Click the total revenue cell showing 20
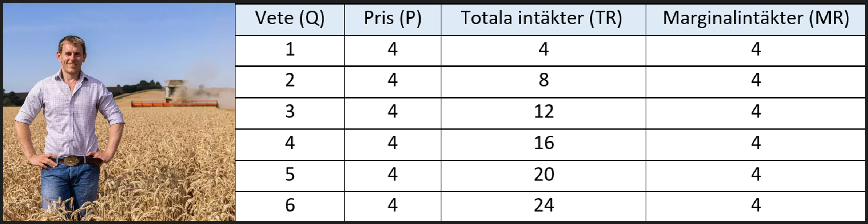The width and height of the screenshot is (868, 224). pyautogui.click(x=544, y=175)
